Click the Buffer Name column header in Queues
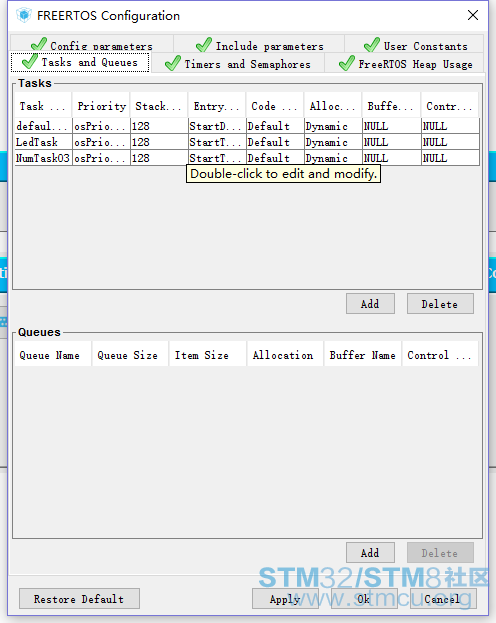This screenshot has width=496, height=623. [363, 354]
